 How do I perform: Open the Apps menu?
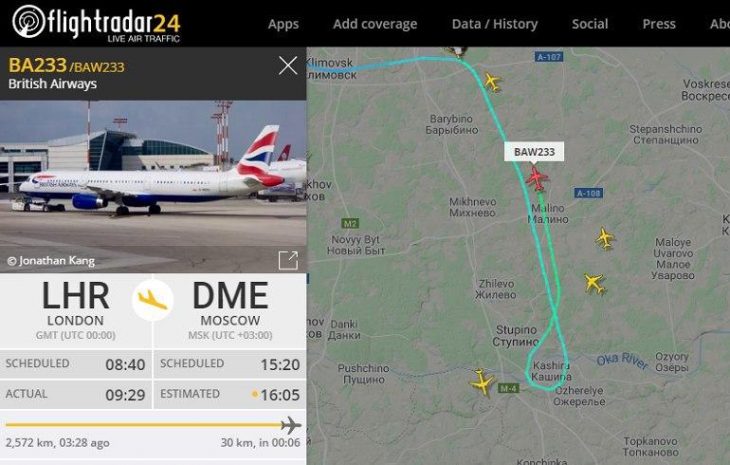tap(283, 24)
